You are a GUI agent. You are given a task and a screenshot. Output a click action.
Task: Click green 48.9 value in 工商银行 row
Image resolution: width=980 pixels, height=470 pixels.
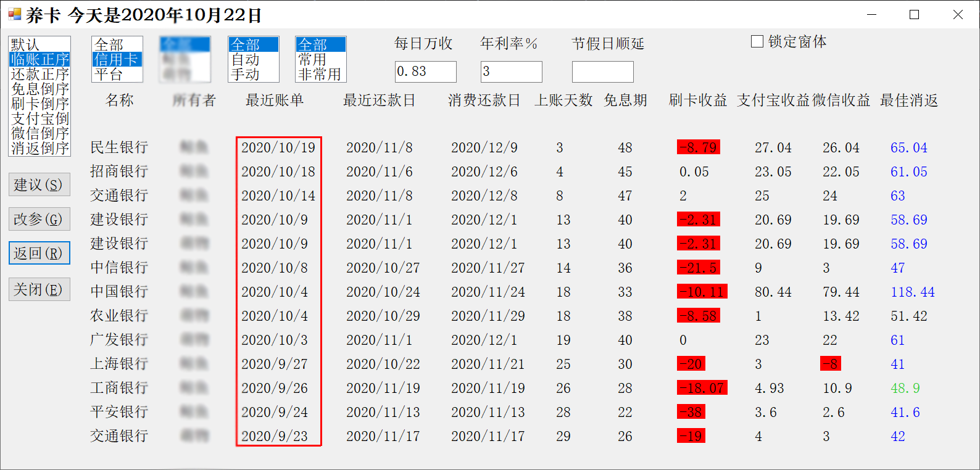tap(905, 388)
